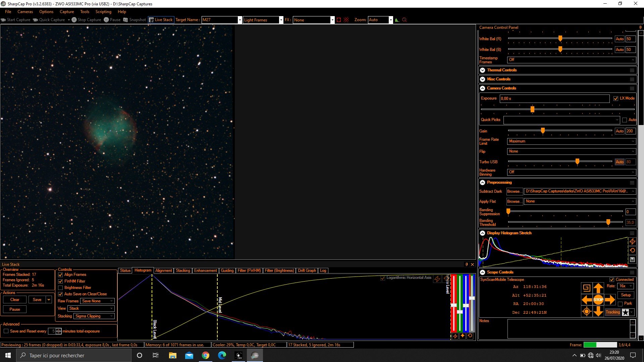Activate the Live Stack toolbar button

pyautogui.click(x=161, y=20)
